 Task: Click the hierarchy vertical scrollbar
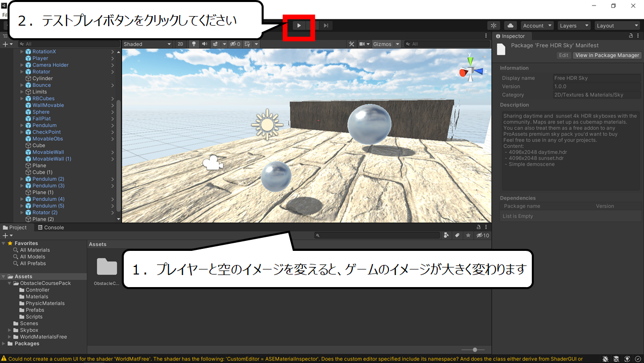(x=119, y=156)
